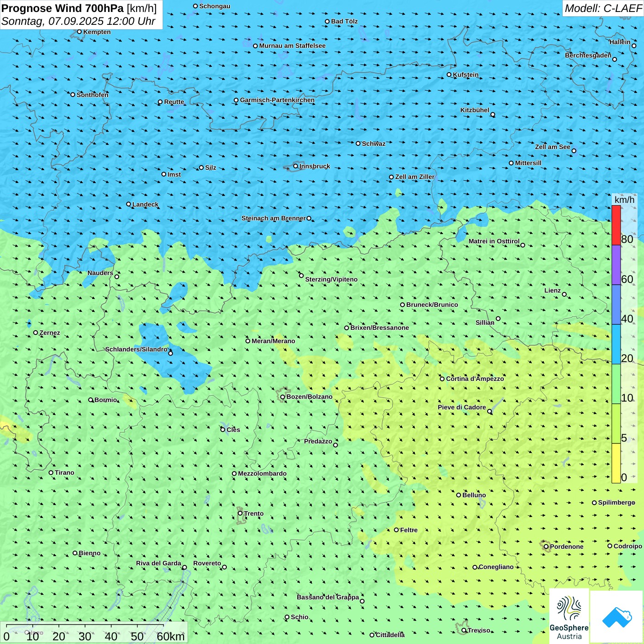Click the Lienz location marker
Image resolution: width=644 pixels, height=644 pixels.
[x=564, y=294]
